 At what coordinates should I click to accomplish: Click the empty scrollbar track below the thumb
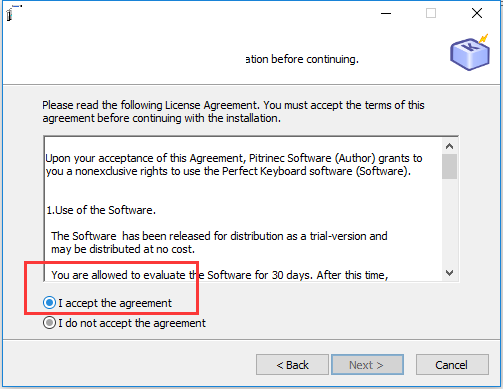point(449,222)
